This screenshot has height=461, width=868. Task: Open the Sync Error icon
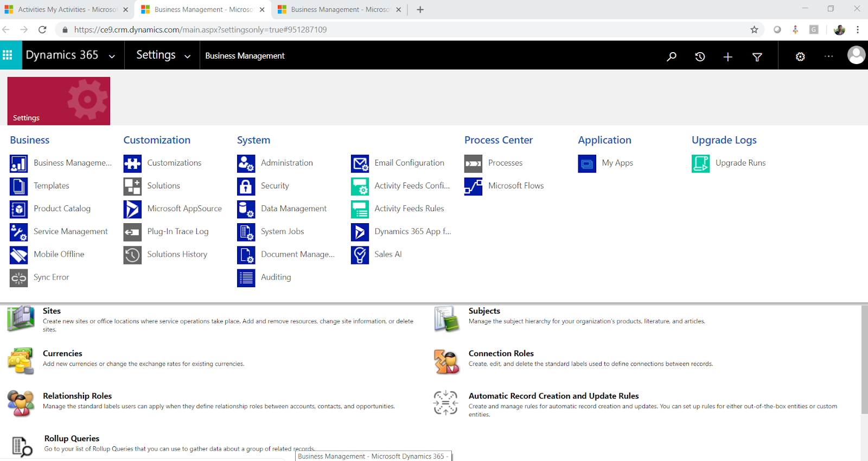(x=18, y=278)
